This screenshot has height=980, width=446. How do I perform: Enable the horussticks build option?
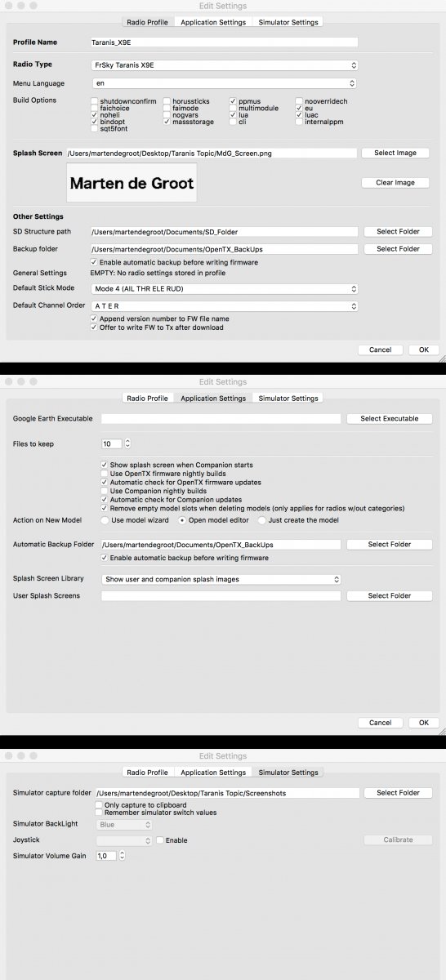tap(167, 101)
